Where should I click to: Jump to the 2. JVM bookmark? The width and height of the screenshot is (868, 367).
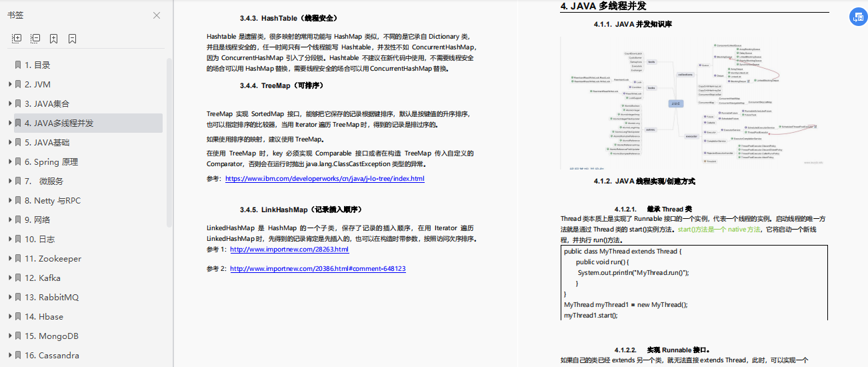[37, 84]
